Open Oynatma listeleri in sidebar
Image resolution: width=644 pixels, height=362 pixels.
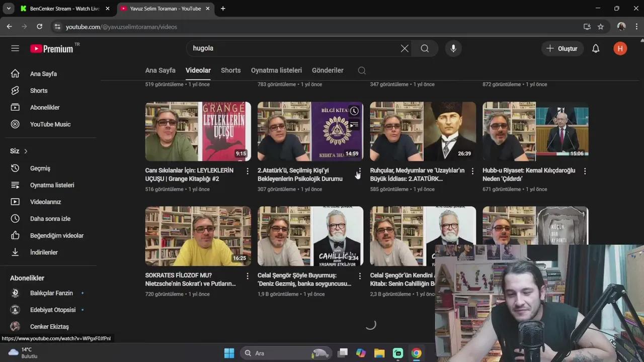click(50, 185)
